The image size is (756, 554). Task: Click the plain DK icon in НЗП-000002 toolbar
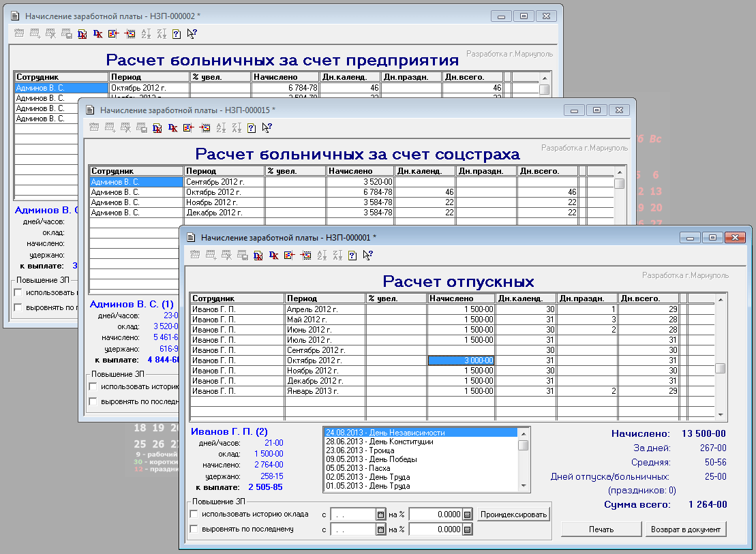(98, 34)
